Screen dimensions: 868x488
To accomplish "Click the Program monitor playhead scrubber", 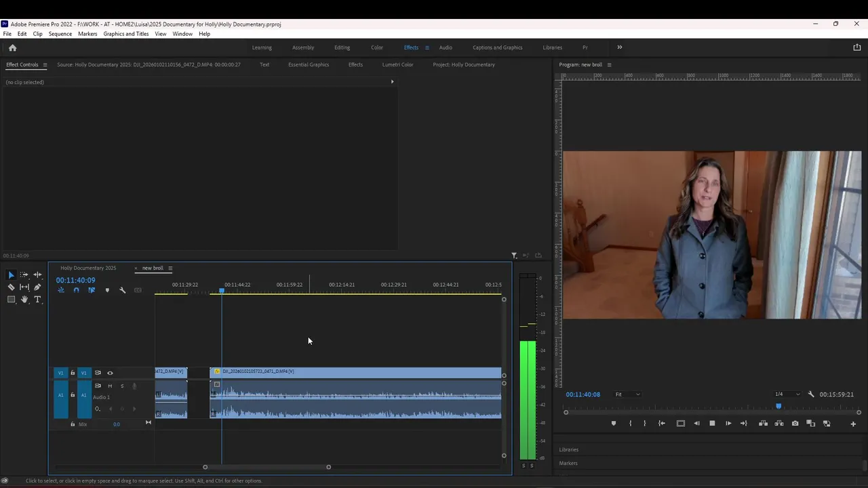I will click(778, 407).
